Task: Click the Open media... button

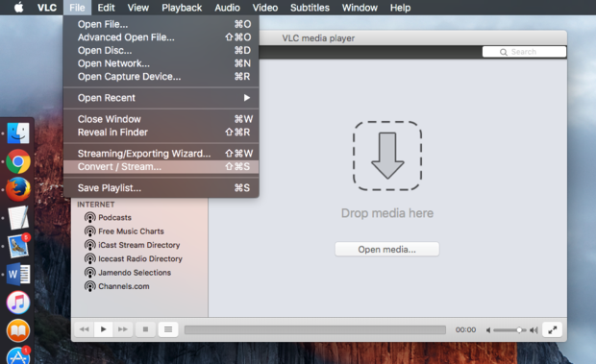Action: coord(387,250)
